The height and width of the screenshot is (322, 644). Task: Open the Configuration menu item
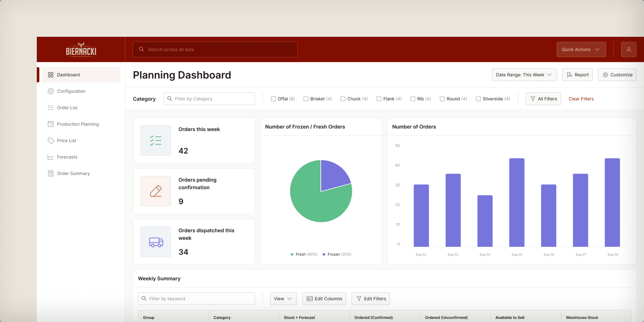pos(71,91)
